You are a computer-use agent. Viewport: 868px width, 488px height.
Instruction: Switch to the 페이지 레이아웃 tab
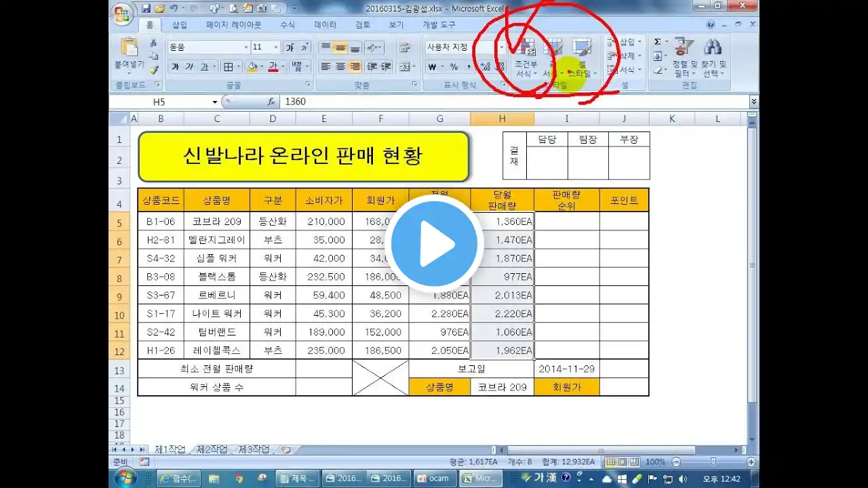point(234,24)
